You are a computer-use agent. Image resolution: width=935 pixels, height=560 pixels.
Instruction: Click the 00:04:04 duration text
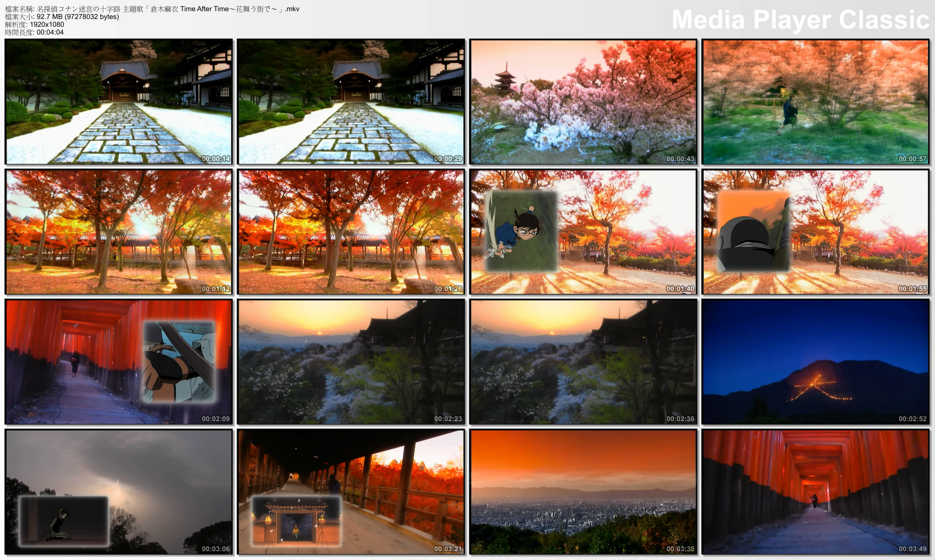tap(50, 32)
